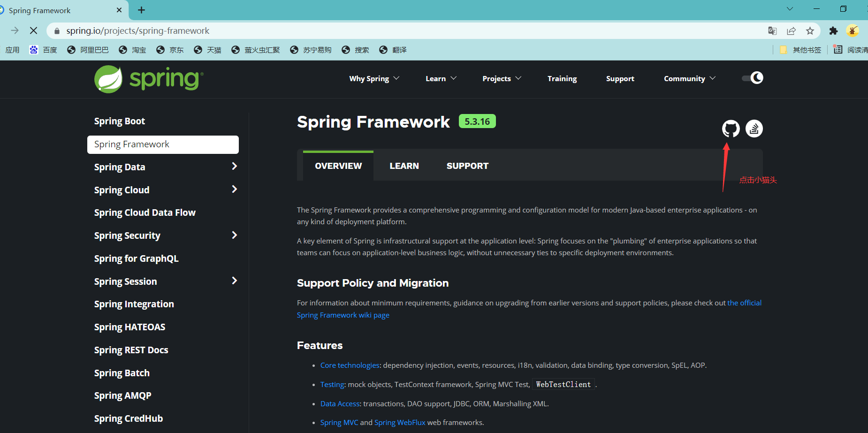Expand Spring Security submenu chevron
The width and height of the screenshot is (868, 433).
click(x=234, y=235)
